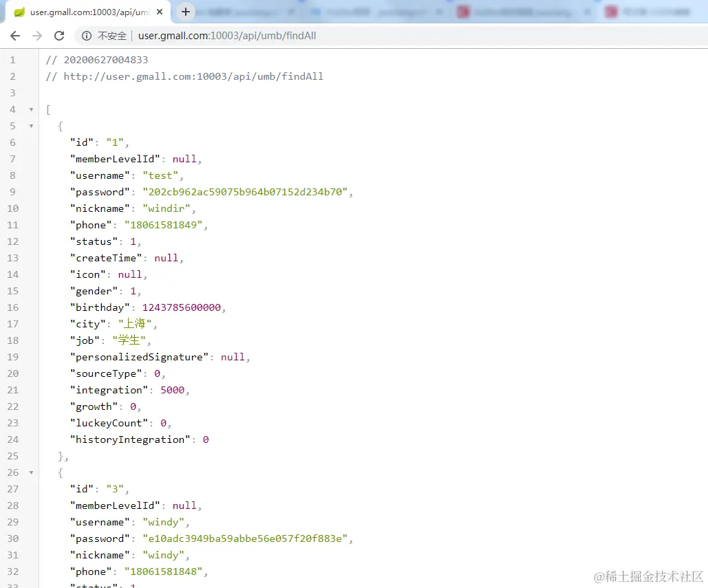Image resolution: width=708 pixels, height=588 pixels.
Task: Click the integration value 5000
Action: point(173,390)
